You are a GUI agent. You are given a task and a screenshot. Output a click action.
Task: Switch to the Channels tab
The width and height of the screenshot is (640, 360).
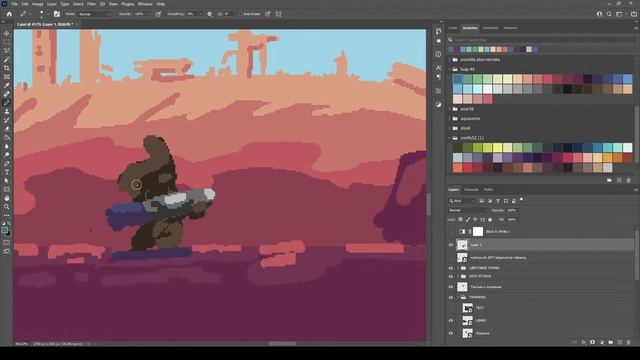point(471,189)
